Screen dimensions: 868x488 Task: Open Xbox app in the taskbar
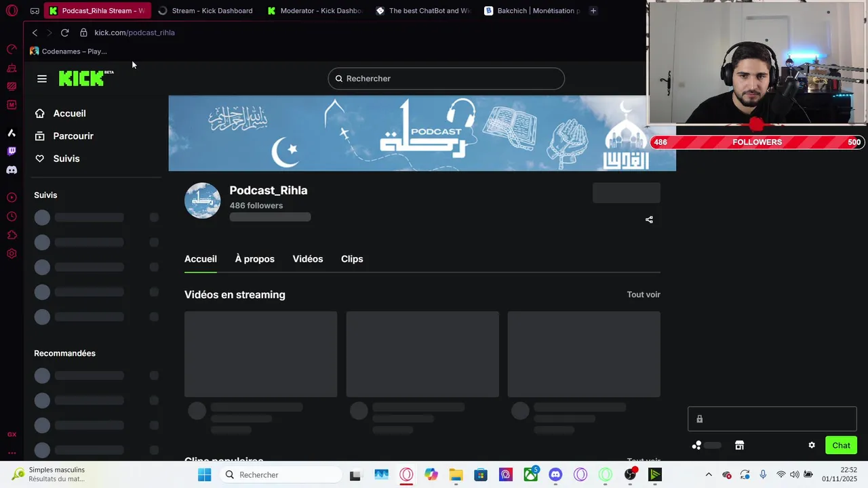point(531,474)
